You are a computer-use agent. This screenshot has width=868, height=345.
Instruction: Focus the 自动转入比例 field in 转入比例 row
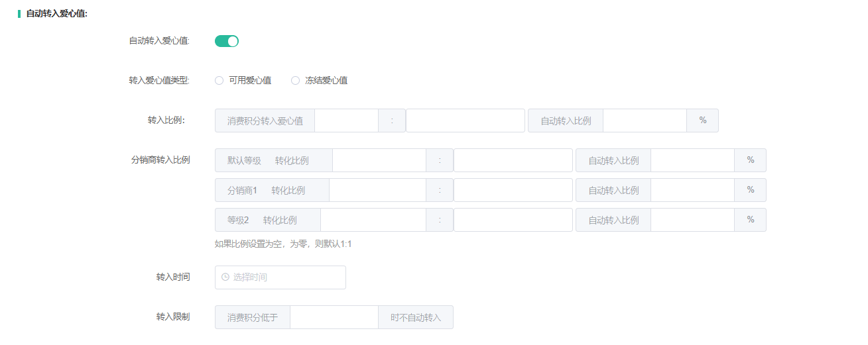(645, 121)
